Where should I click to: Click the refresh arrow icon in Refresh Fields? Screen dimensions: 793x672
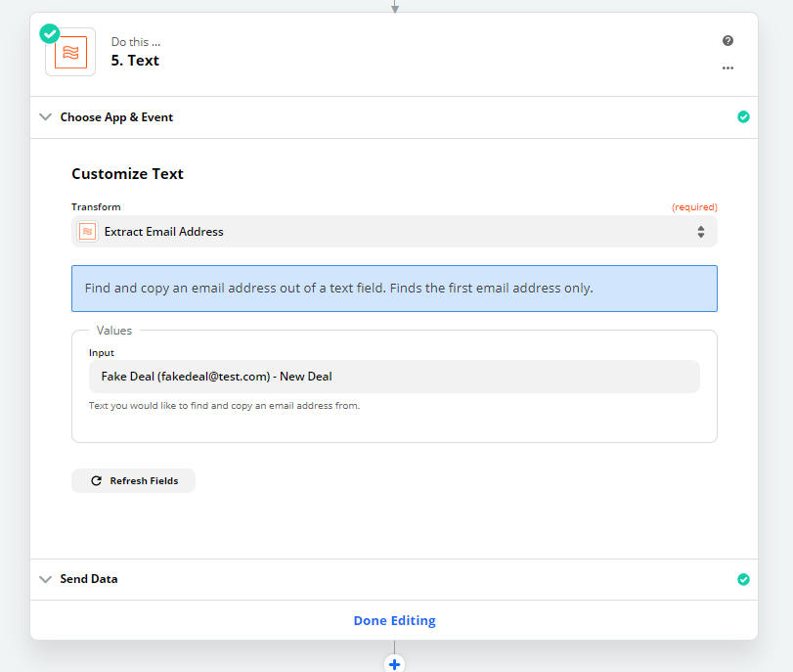pyautogui.click(x=96, y=480)
